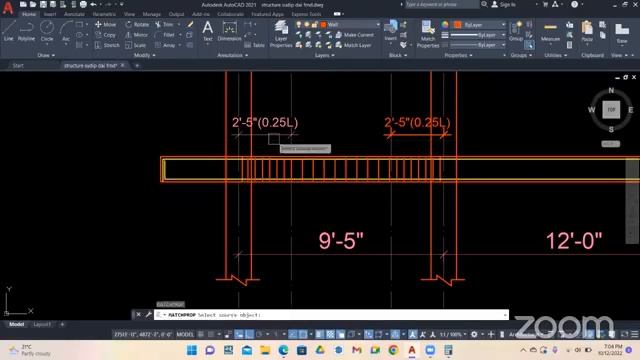Activate the Stretch command

[x=107, y=45]
